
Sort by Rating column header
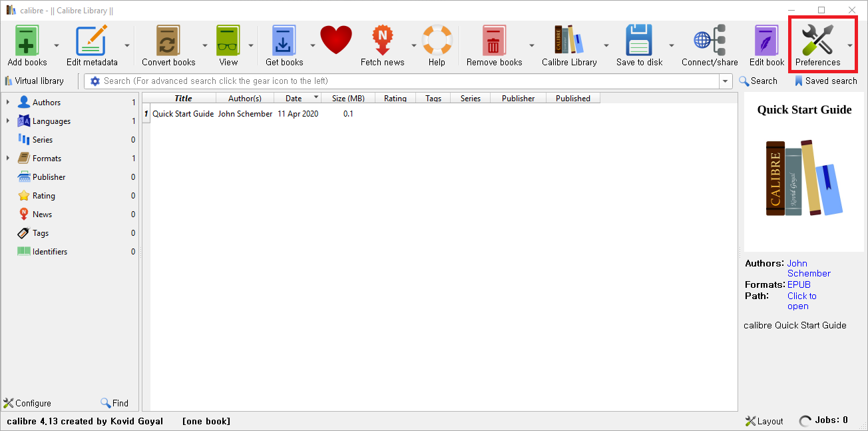tap(395, 98)
